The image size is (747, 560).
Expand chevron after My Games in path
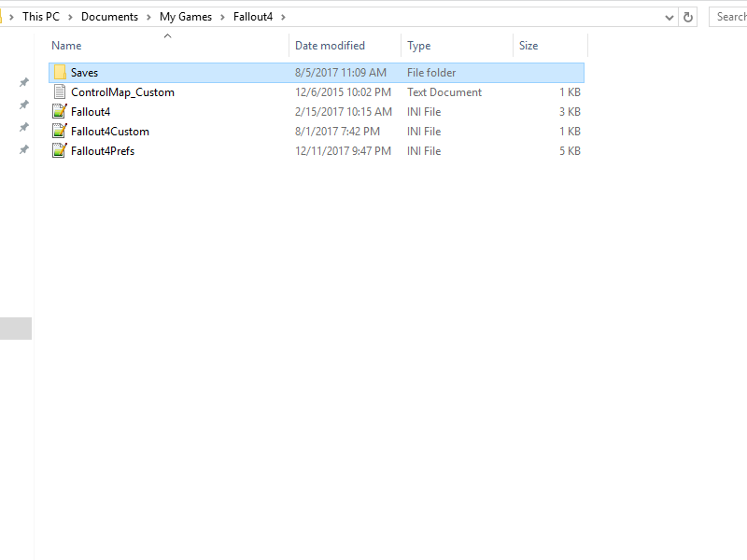(222, 17)
